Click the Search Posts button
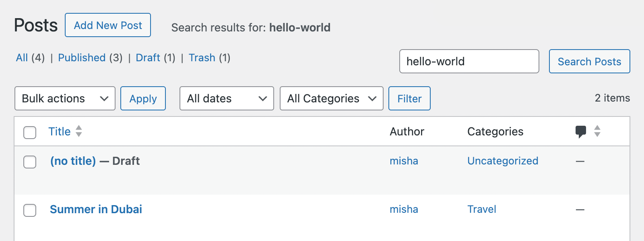644x241 pixels. 589,61
